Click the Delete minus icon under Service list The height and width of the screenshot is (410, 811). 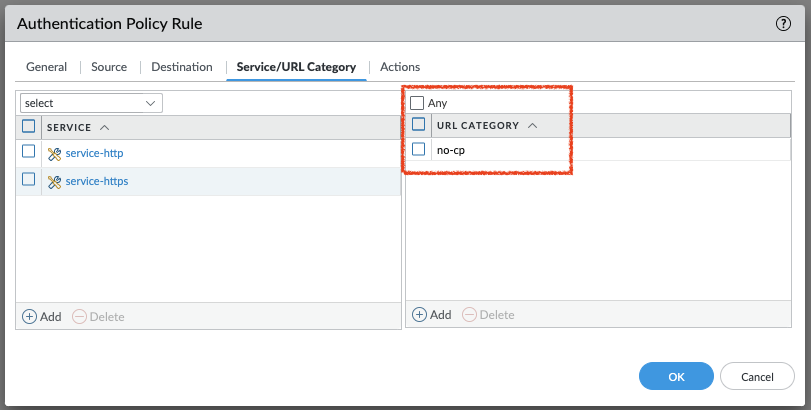click(80, 316)
